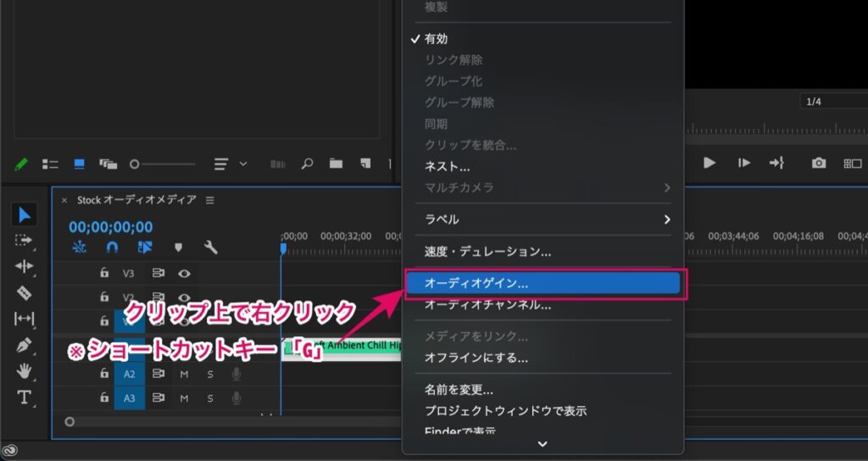Viewport: 868px width, 461px height.
Task: Select the Ripple Edit tool
Action: (x=24, y=267)
